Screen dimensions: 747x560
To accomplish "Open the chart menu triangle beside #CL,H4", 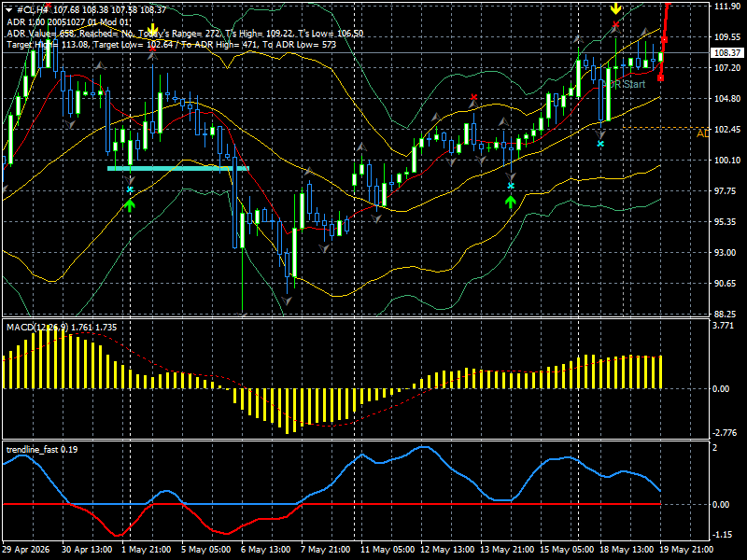I will click(x=8, y=10).
